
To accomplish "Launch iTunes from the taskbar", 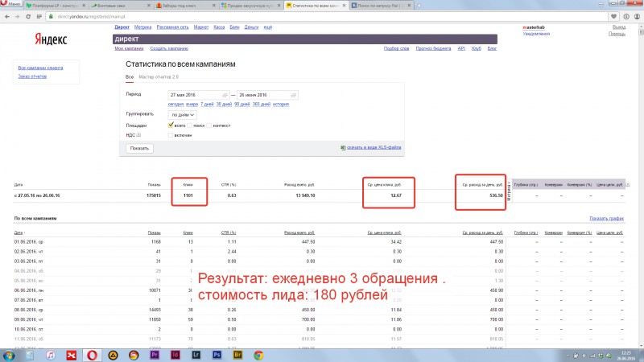I will [51, 355].
